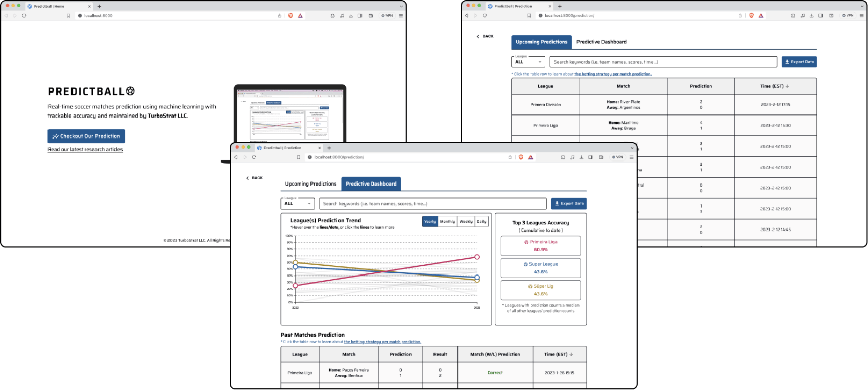Open new tab in Dashboard browser window
Image resolution: width=868 pixels, height=390 pixels.
point(329,148)
